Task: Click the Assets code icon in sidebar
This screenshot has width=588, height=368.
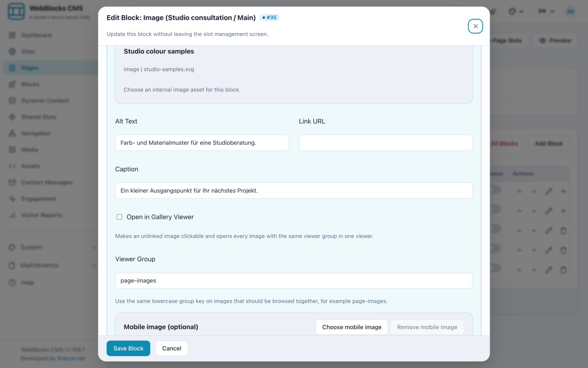Action: pos(12,166)
